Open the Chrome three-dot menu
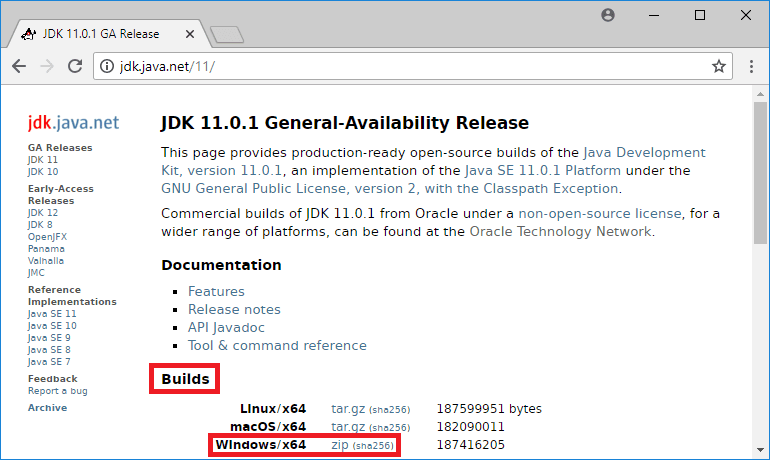 752,66
